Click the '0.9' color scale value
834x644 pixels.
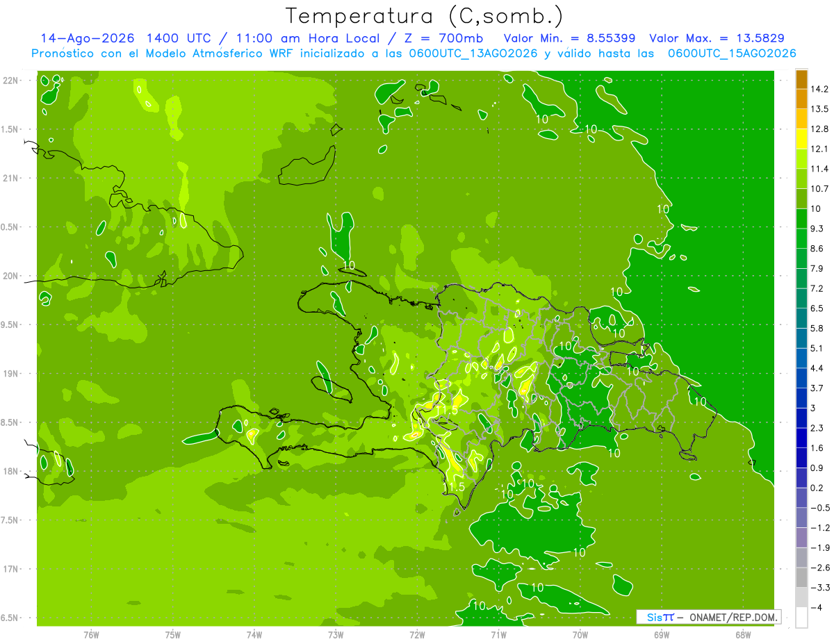click(817, 468)
